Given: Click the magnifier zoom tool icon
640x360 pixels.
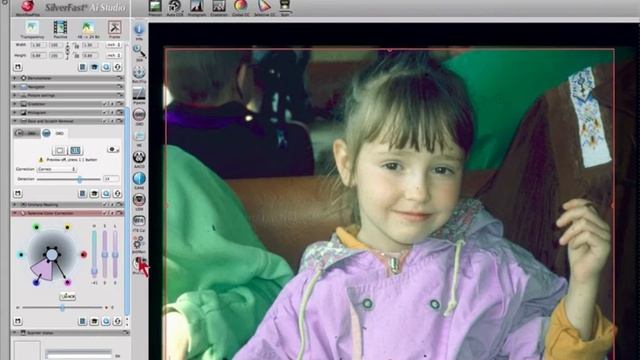Looking at the screenshot, I should [x=139, y=52].
